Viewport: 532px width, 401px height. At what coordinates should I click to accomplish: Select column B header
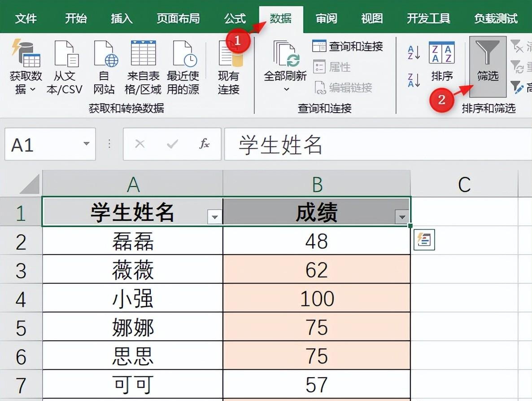317,184
